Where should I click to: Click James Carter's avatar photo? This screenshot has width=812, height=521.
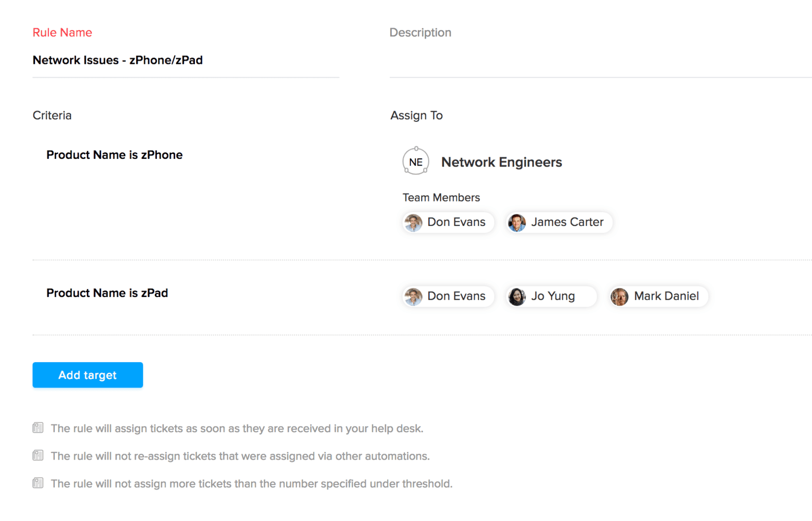[x=517, y=222]
